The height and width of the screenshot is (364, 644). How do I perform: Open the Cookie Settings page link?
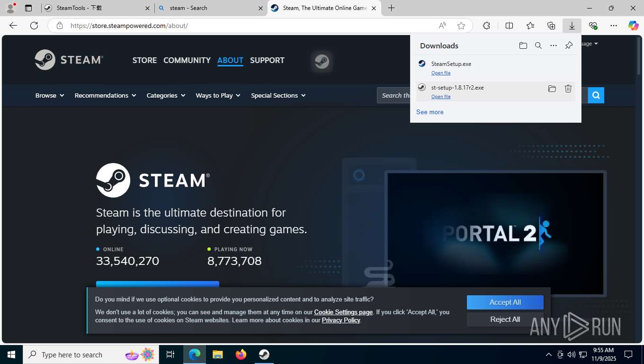coord(343,312)
